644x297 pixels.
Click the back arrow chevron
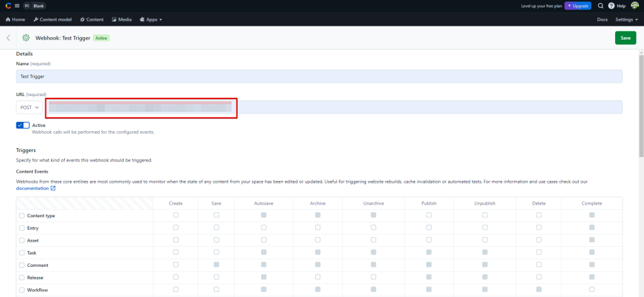[x=8, y=38]
